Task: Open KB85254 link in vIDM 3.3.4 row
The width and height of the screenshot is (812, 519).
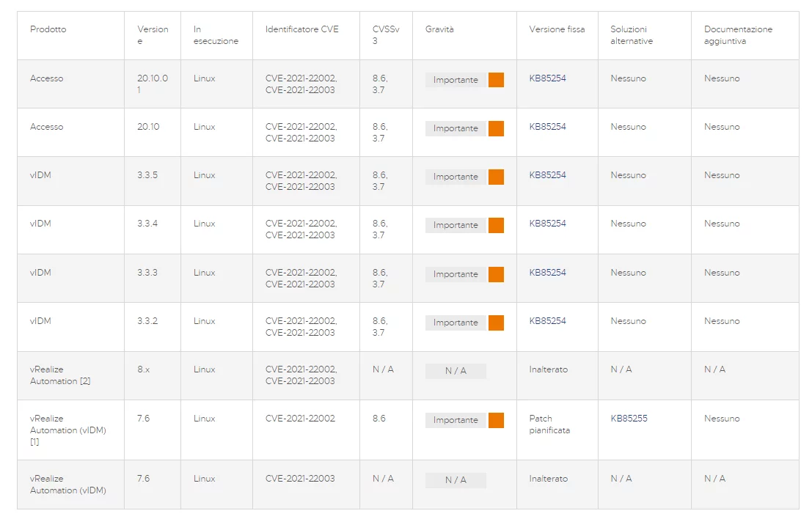Action: 547,224
